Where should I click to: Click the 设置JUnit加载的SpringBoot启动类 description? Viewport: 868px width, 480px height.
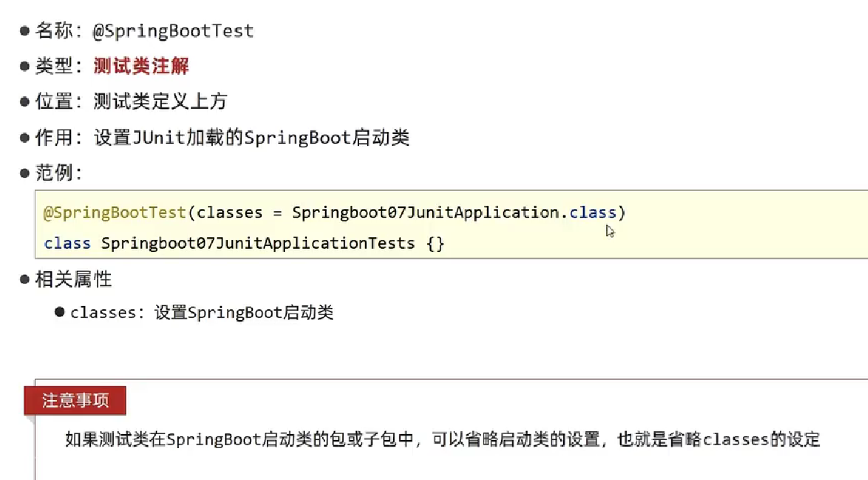click(x=252, y=138)
